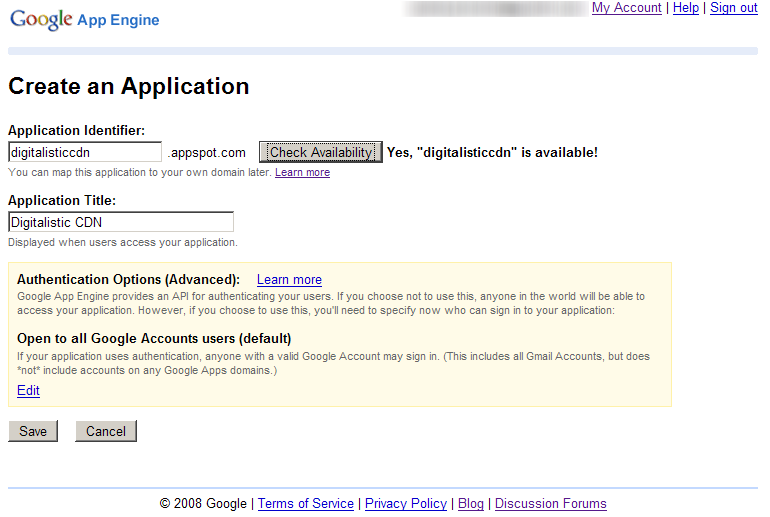Click the availability confirmation message
This screenshot has width=770, height=517.
[492, 153]
